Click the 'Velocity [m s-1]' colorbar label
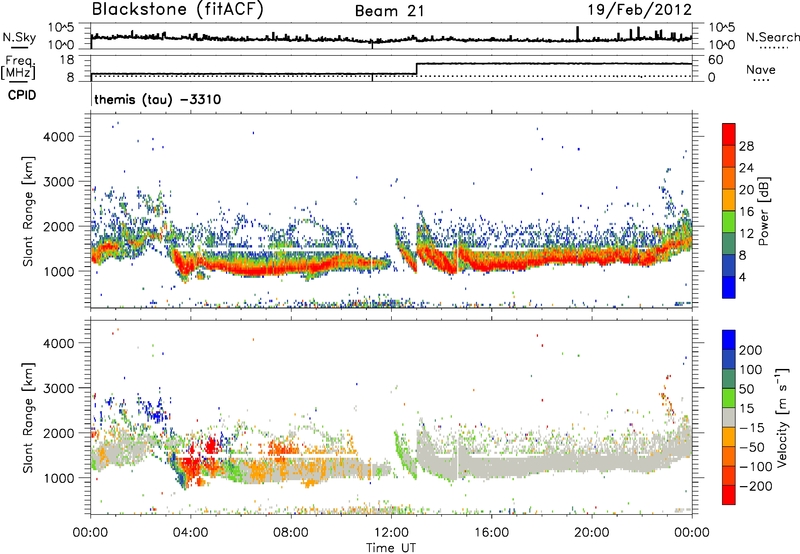 pyautogui.click(x=781, y=417)
